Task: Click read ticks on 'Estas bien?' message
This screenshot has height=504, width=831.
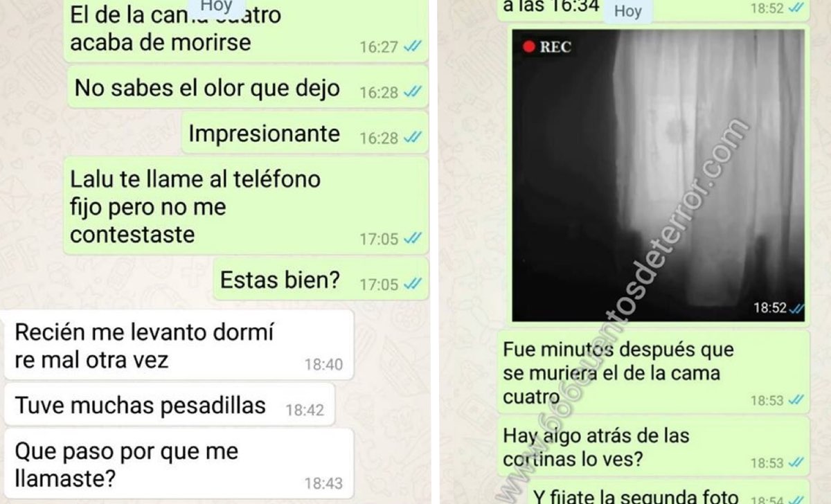Action: click(413, 283)
